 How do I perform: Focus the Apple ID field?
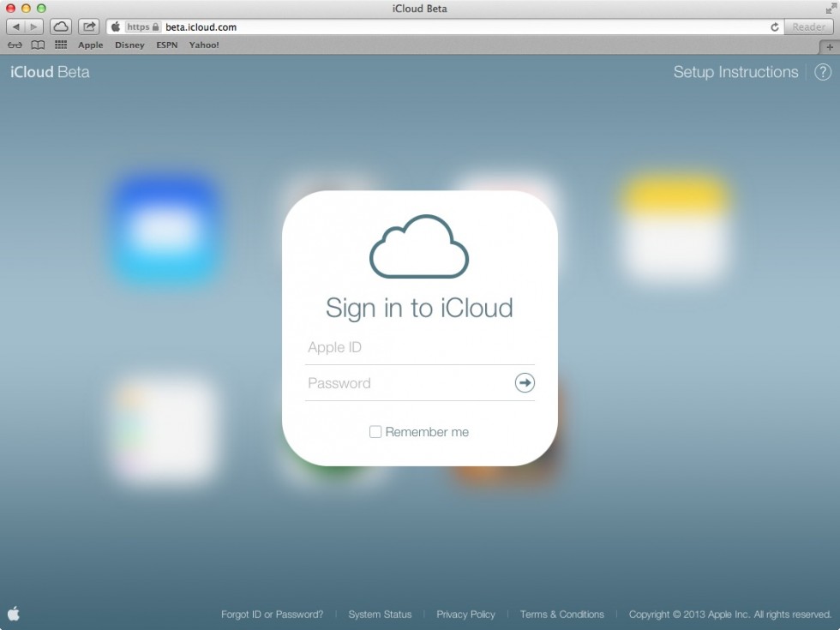[419, 348]
